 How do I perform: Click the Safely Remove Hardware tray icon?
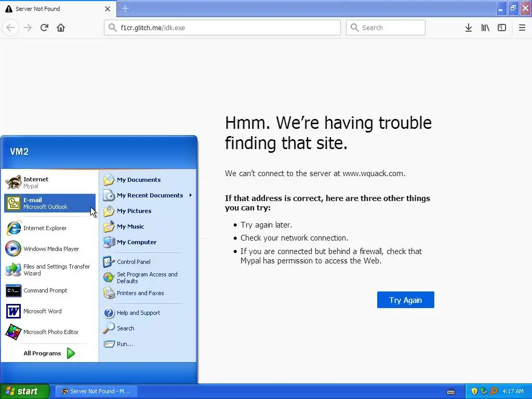click(x=484, y=391)
